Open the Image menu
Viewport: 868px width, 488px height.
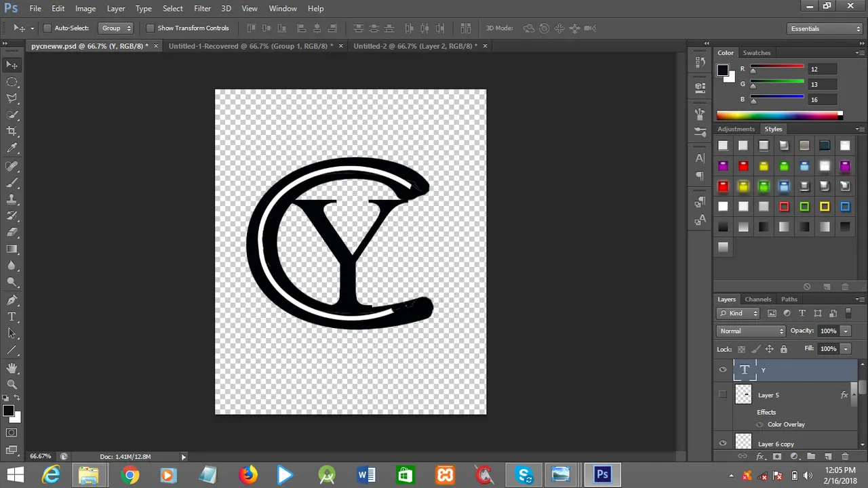tap(85, 8)
